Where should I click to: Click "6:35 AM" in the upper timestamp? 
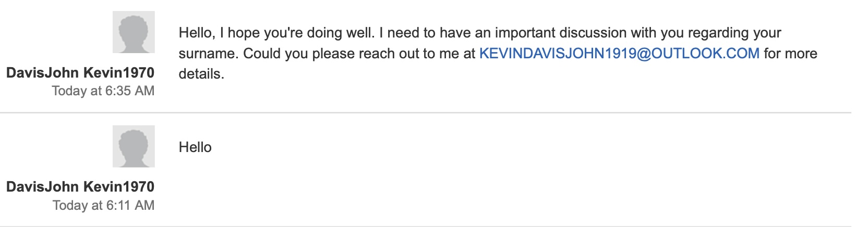[x=130, y=91]
